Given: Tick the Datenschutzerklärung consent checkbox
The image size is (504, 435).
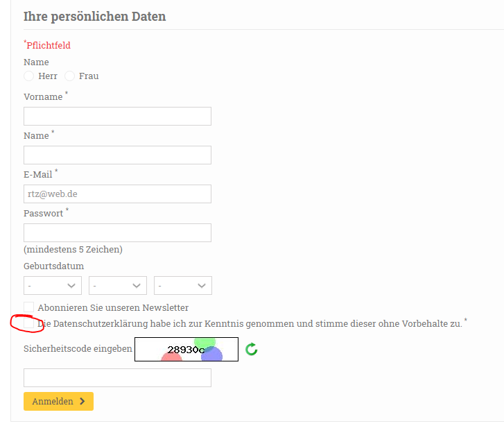Looking at the screenshot, I should (x=29, y=323).
